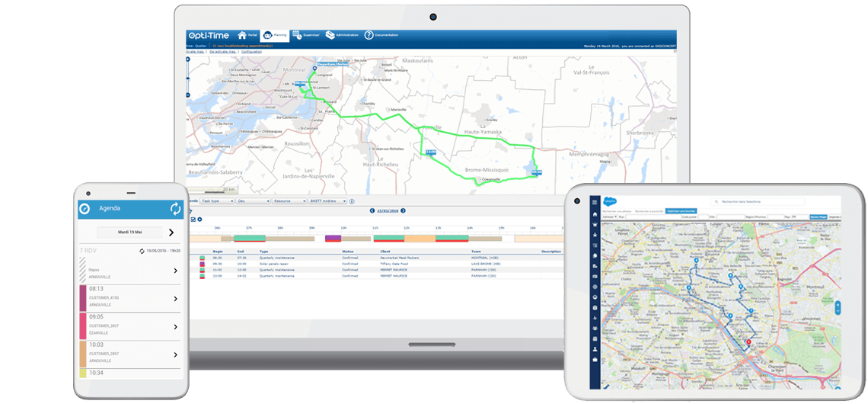Screen dimensions: 868x404
Task: Select the purple Solar panels repair timeline block
Action: coord(333,239)
